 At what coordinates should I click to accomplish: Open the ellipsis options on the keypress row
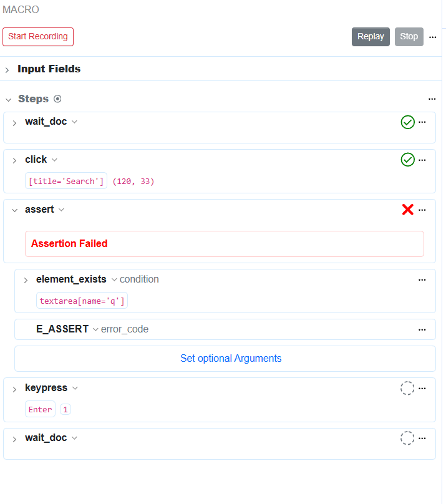422,388
